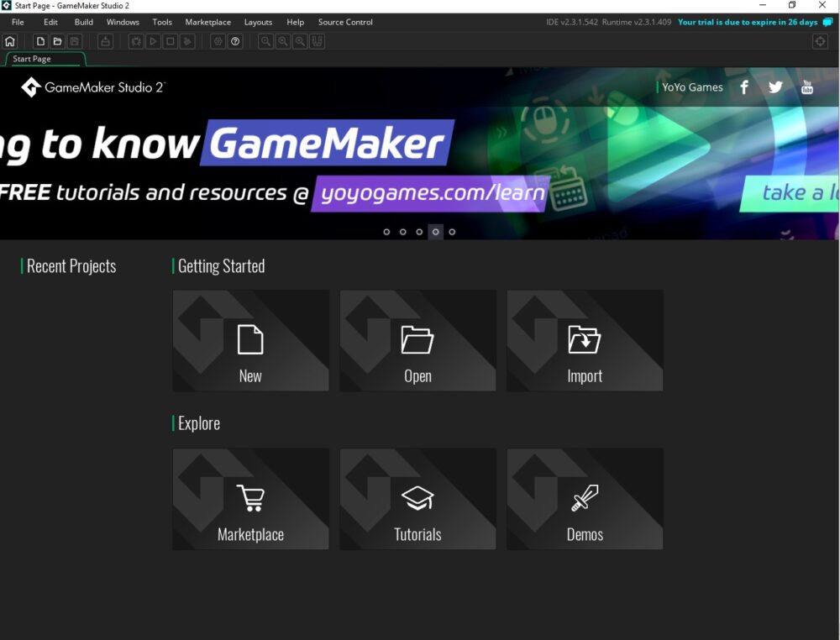This screenshot has height=640, width=840.
Task: Click the New Project toolbar icon
Action: click(x=40, y=41)
